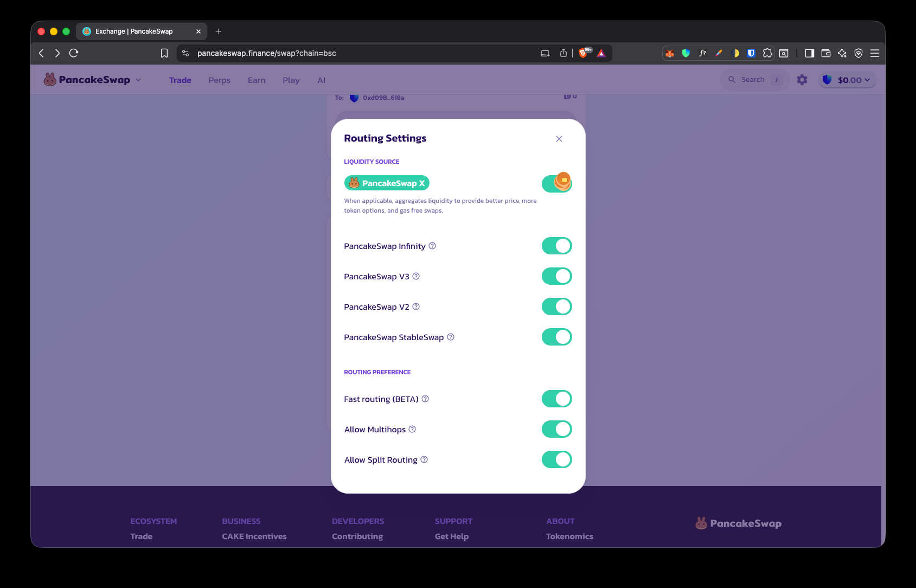Image resolution: width=916 pixels, height=588 pixels.
Task: Open footer Trade link
Action: point(142,536)
